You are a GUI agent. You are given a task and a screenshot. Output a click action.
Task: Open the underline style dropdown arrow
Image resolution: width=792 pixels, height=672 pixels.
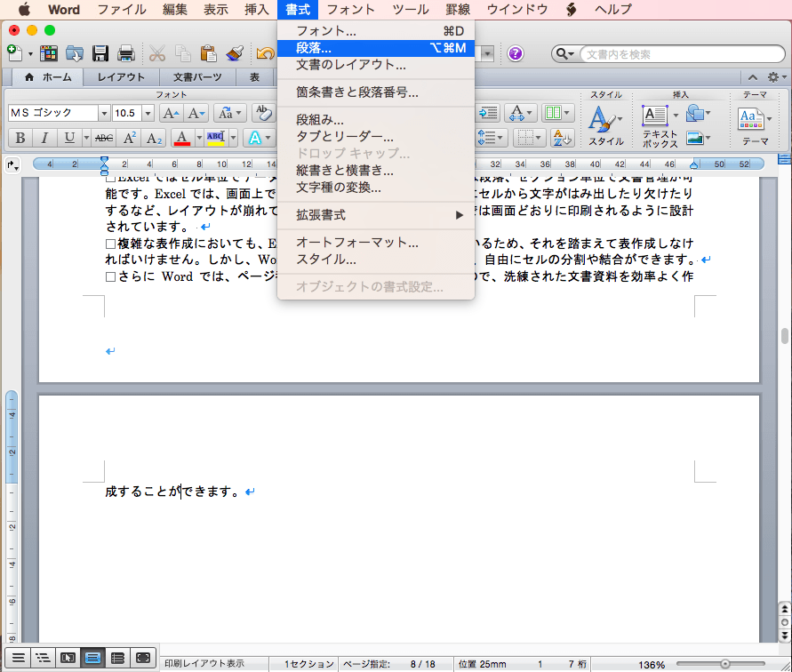(x=86, y=138)
